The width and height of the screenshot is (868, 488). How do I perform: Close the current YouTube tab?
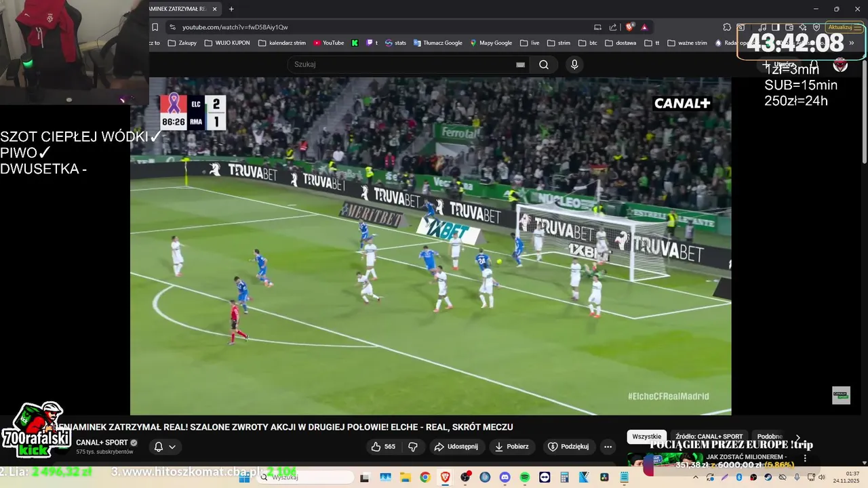tap(214, 9)
